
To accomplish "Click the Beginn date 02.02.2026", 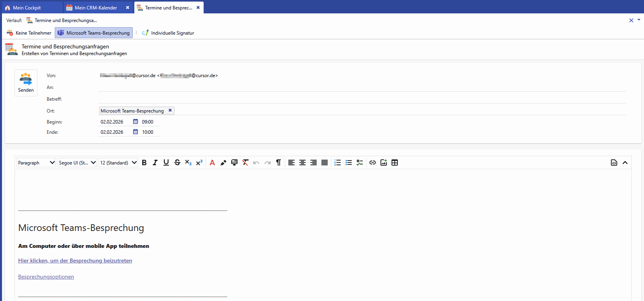I will pyautogui.click(x=112, y=122).
